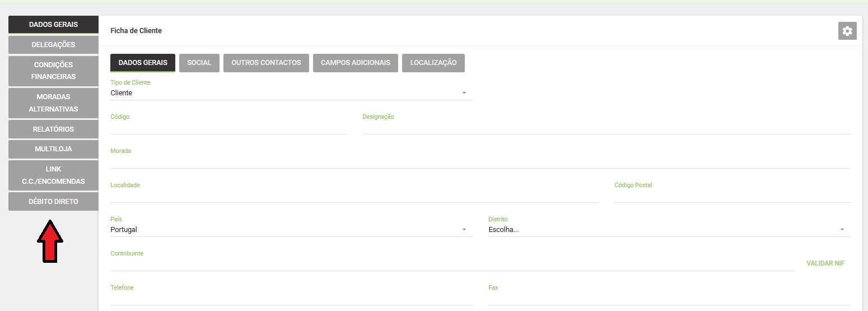
Task: Switch to the CAMPOS ADICIONAIS tab
Action: tap(356, 63)
